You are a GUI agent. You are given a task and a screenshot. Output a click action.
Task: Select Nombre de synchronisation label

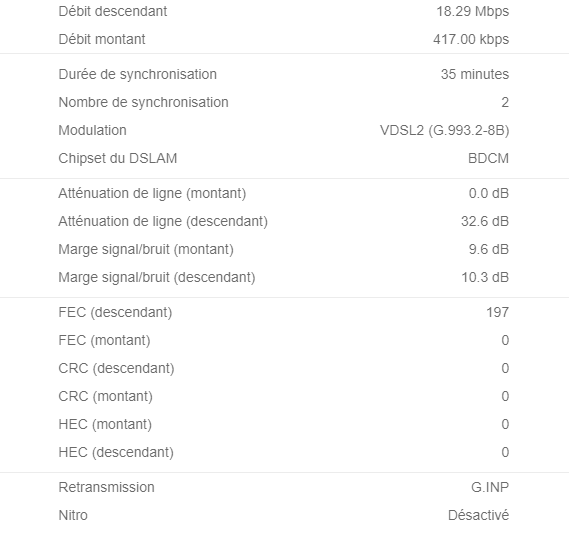click(143, 102)
